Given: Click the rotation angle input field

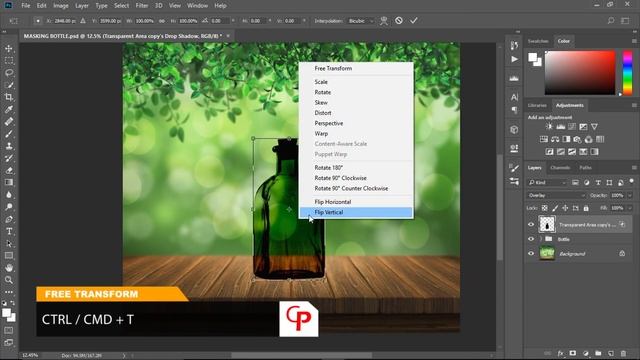Looking at the screenshot, I should click(x=220, y=21).
